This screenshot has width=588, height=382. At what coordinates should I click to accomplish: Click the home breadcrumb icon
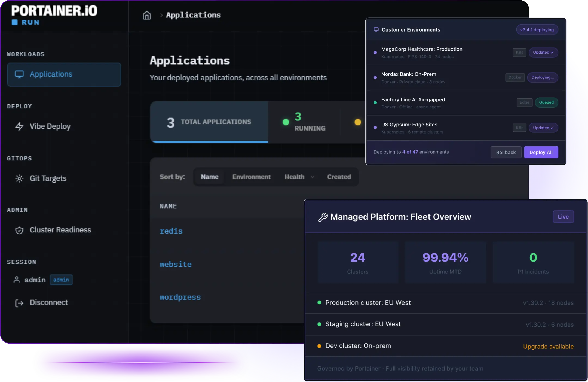tap(147, 15)
